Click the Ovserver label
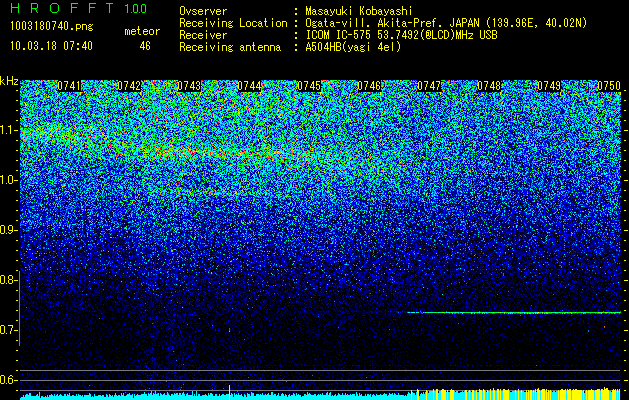 [203, 11]
